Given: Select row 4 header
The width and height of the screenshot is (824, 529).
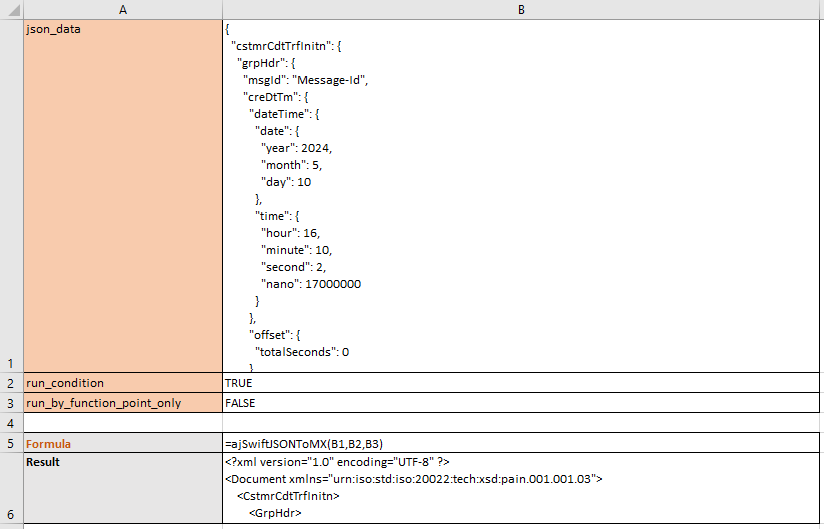Looking at the screenshot, I should pos(10,423).
